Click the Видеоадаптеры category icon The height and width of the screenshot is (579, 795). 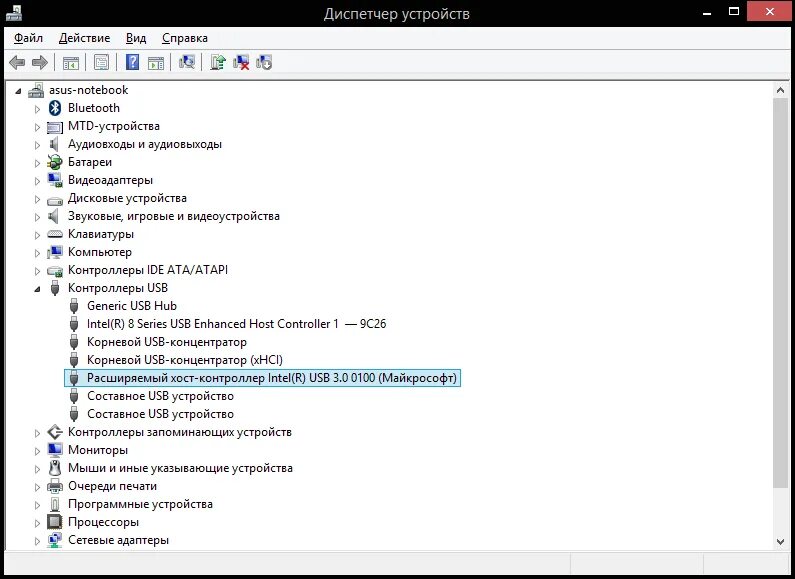(55, 180)
